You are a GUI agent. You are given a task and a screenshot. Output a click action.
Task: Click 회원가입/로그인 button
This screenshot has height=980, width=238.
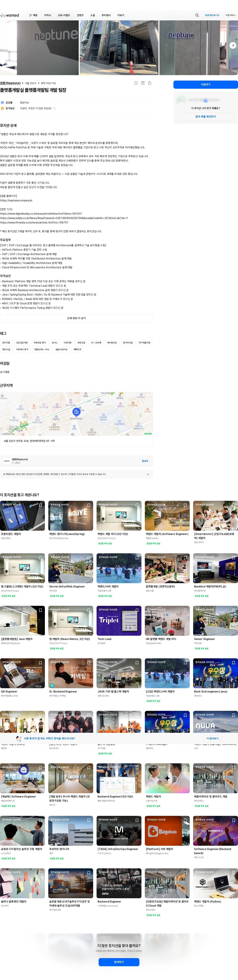212,15
